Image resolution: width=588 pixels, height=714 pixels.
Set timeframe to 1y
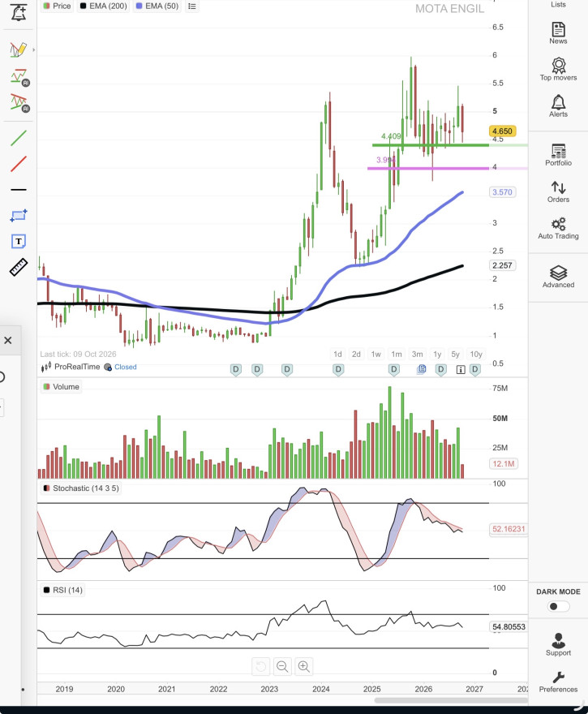click(437, 355)
